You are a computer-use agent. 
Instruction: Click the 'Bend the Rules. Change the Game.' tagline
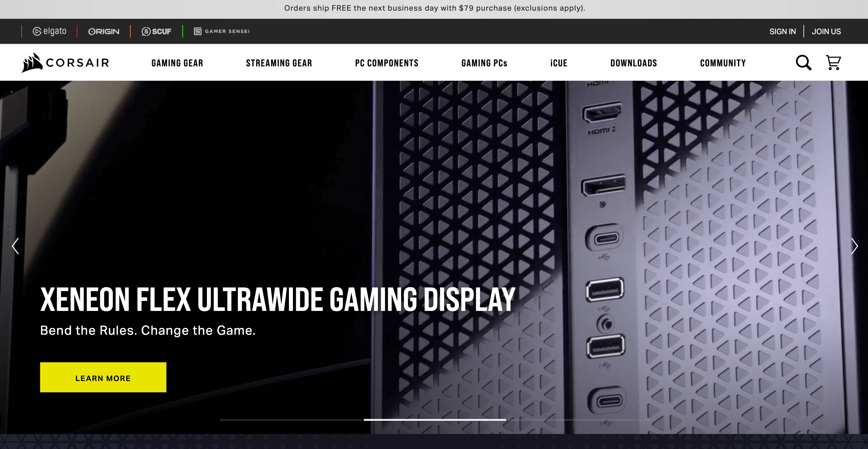[x=148, y=331]
